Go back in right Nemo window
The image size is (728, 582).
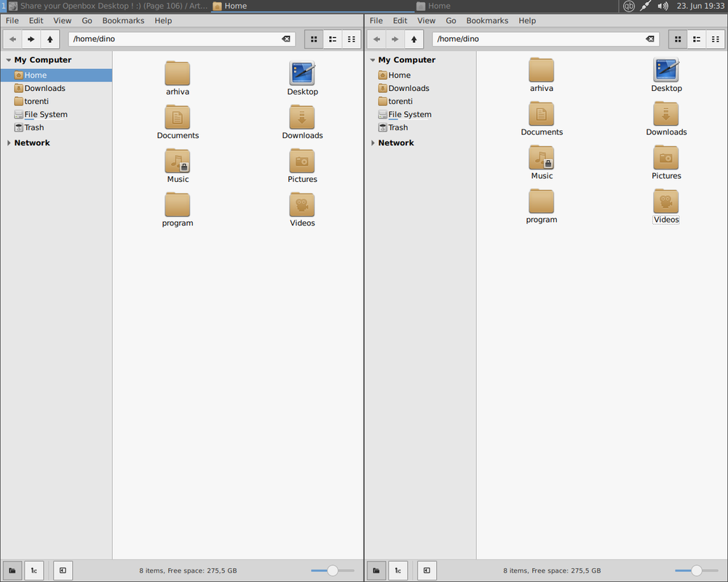pyautogui.click(x=376, y=39)
